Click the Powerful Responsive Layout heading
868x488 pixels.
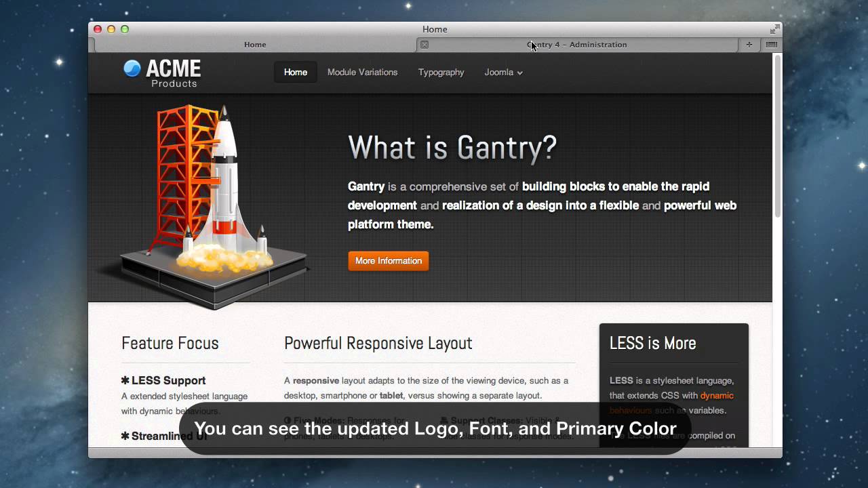(x=378, y=343)
